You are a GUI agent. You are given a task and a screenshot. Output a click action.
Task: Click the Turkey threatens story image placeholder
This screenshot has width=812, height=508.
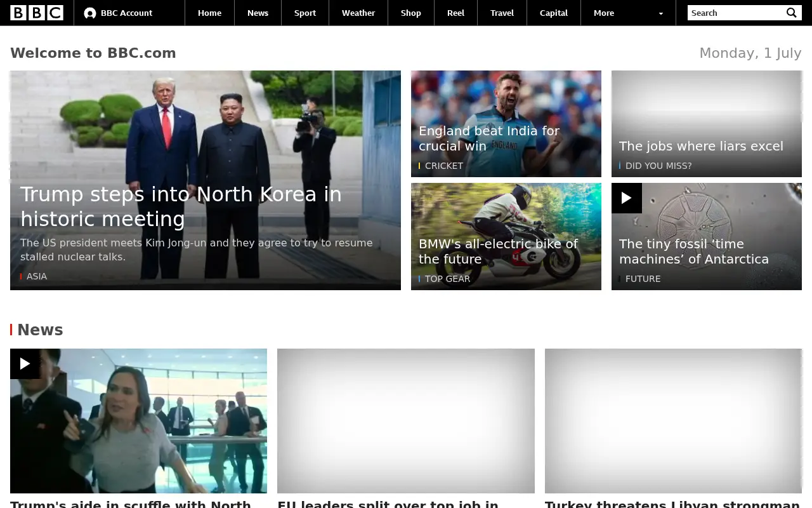point(673,421)
